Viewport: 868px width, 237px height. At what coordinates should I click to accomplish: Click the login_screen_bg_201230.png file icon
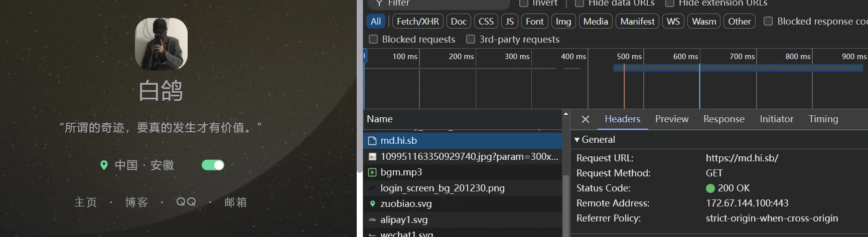[372, 188]
